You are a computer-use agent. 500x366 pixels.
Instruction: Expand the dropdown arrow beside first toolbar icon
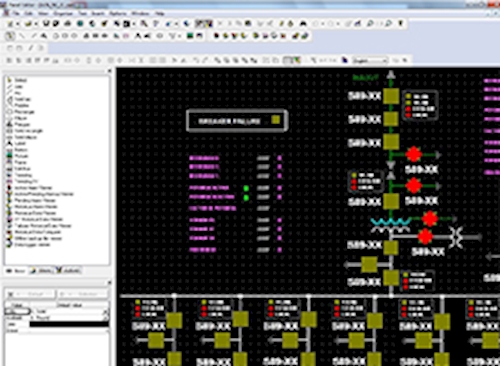pyautogui.click(x=18, y=24)
